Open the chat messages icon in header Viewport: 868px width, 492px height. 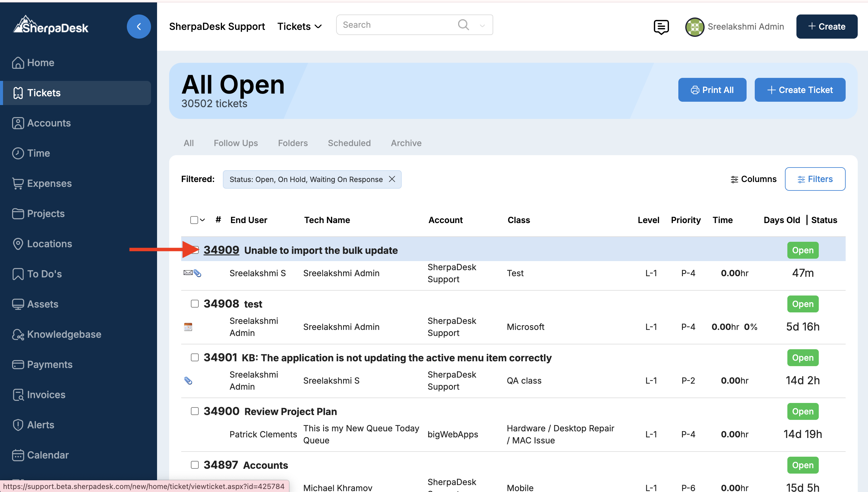pyautogui.click(x=661, y=27)
